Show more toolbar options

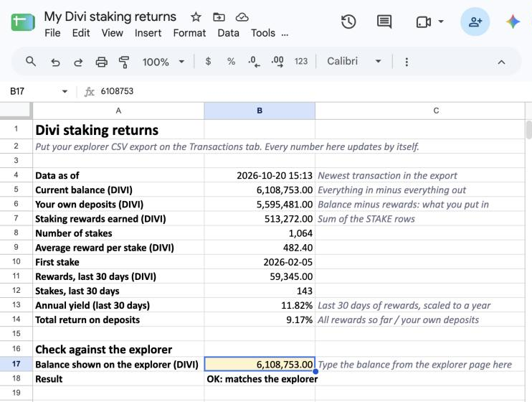click(407, 62)
